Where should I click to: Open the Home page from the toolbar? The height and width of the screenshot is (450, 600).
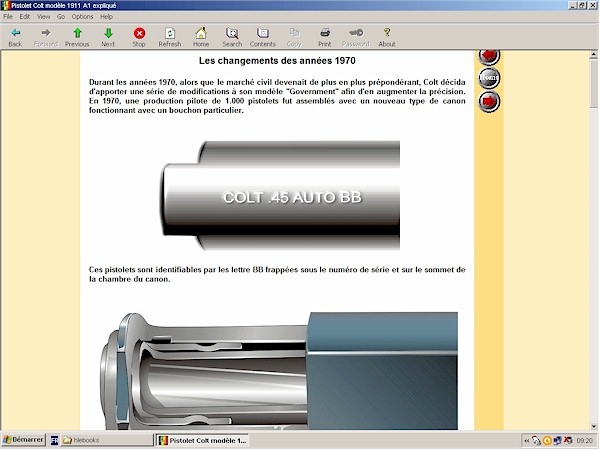(x=201, y=37)
